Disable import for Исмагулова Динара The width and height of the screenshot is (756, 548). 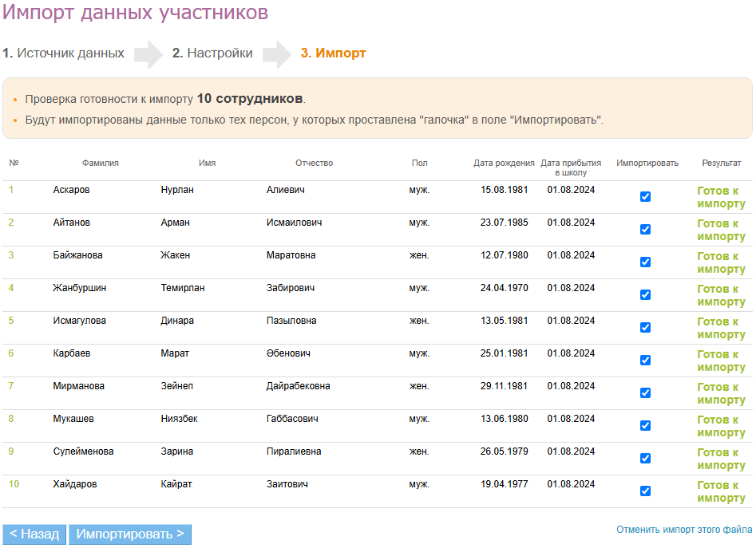tap(645, 328)
